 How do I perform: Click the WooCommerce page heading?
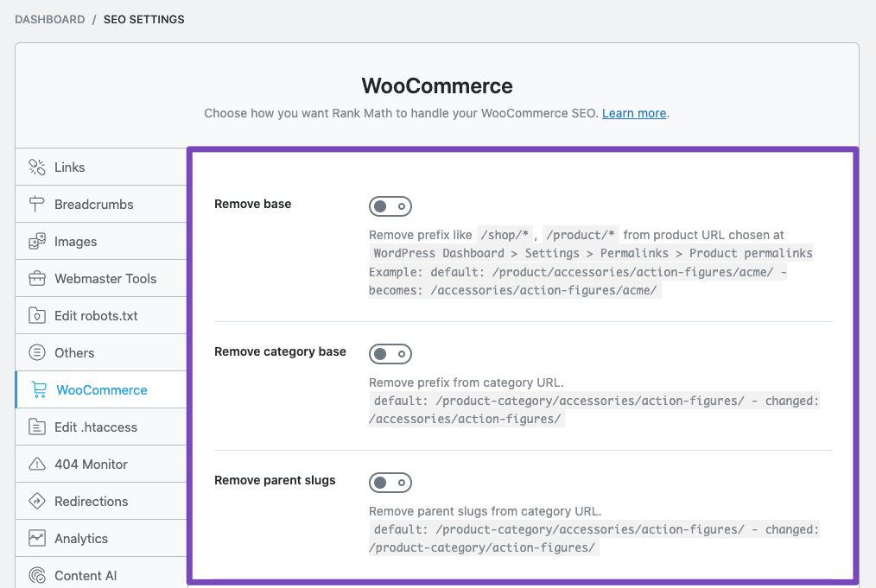437,86
